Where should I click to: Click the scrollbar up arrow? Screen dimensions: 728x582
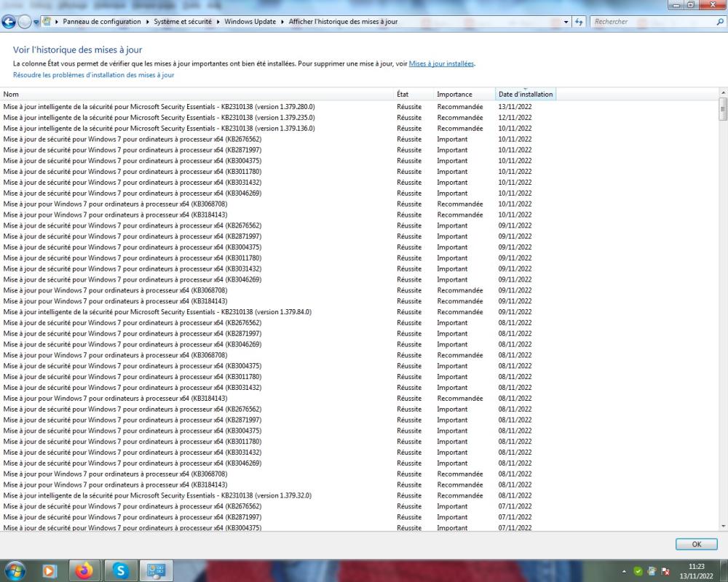coord(724,92)
